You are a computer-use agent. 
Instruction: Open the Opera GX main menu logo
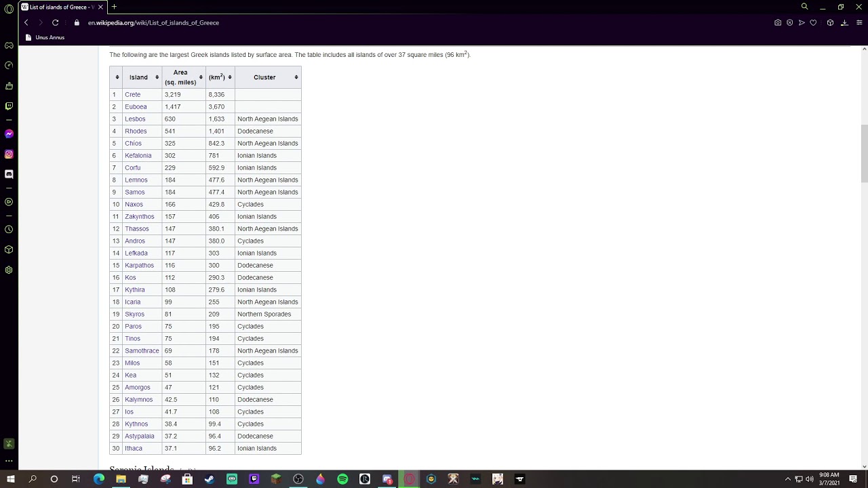9,9
